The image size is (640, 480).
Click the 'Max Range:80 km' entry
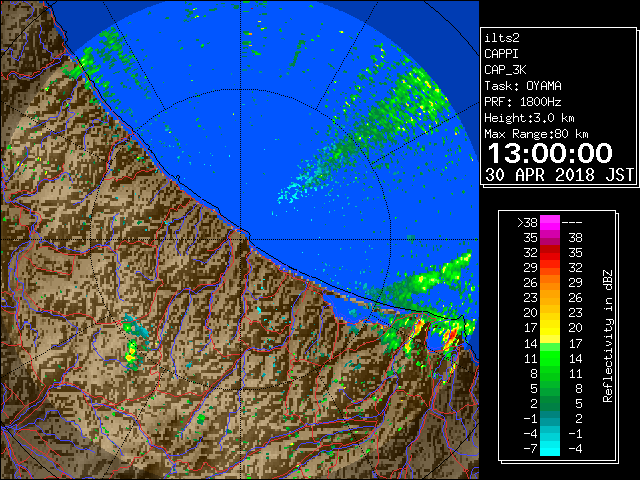click(x=536, y=134)
